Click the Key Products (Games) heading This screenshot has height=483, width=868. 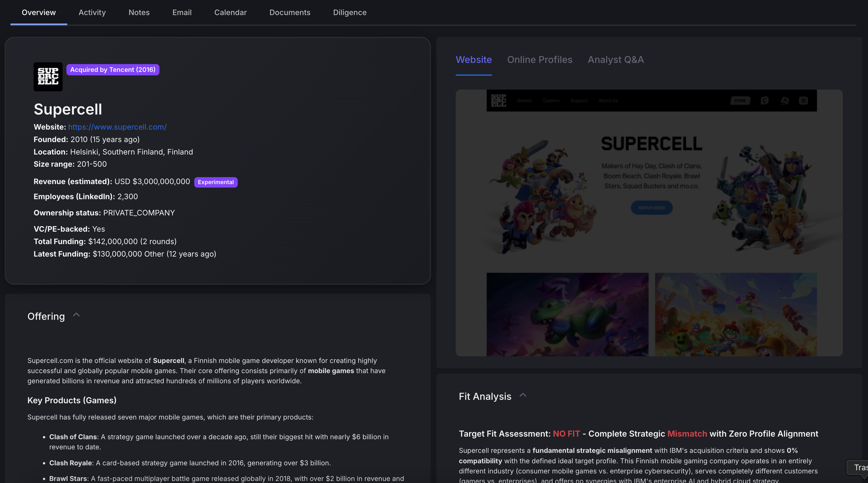pos(72,400)
